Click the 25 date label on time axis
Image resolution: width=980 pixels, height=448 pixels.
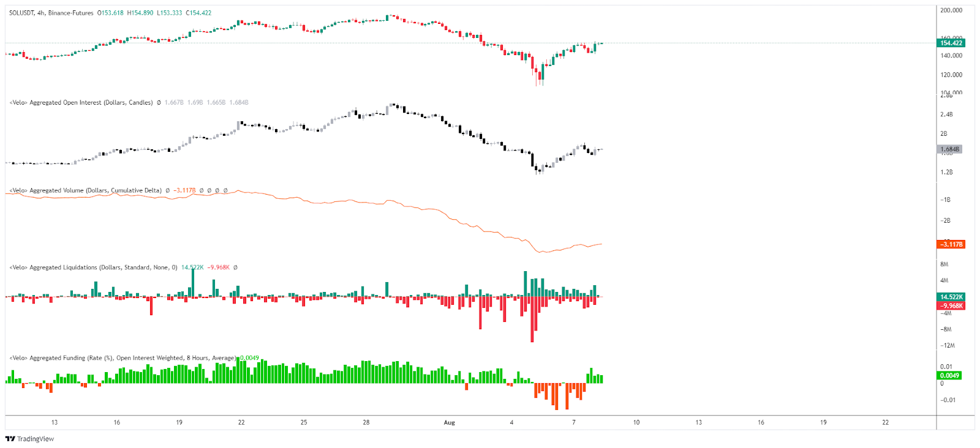(304, 422)
